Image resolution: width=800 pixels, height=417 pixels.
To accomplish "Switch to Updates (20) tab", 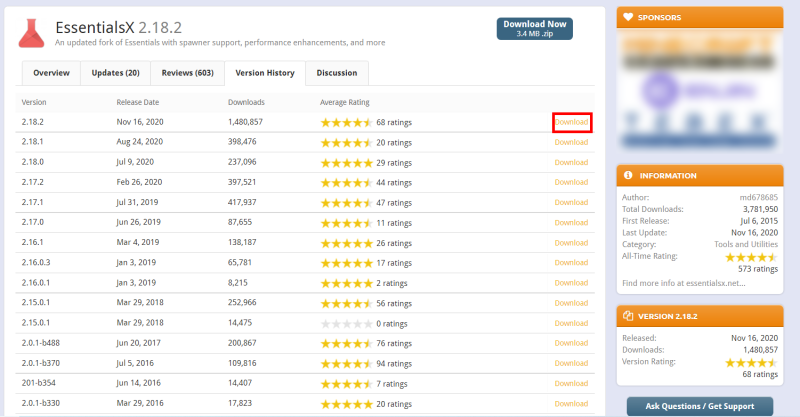I will pos(115,73).
